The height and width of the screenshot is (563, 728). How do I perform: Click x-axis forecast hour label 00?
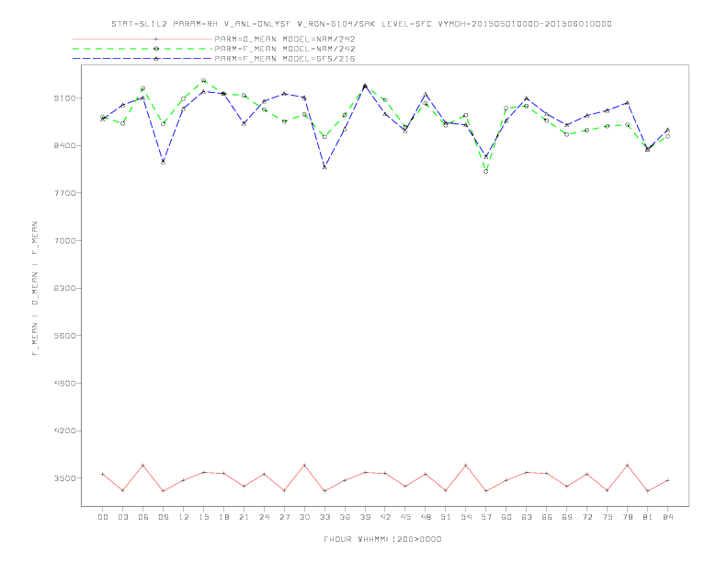click(103, 517)
